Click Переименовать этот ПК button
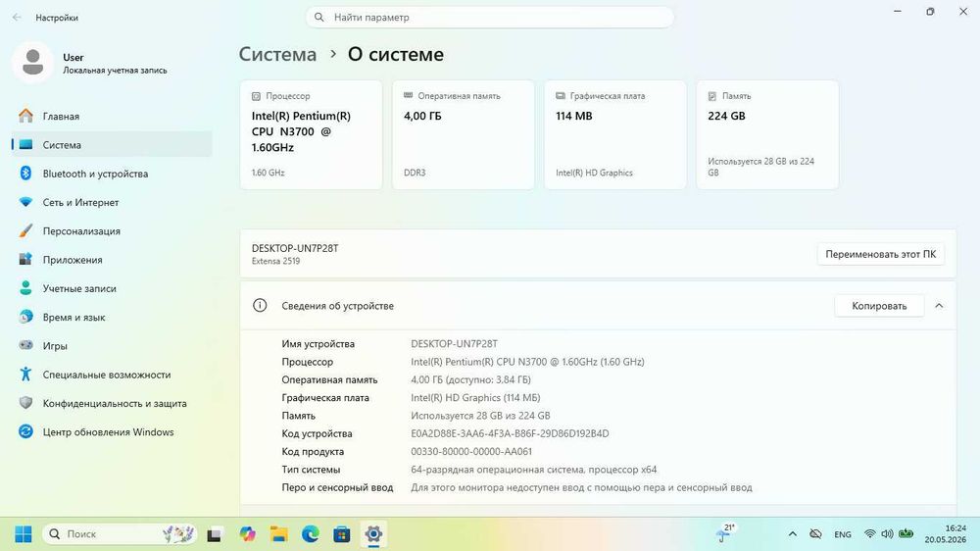 tap(881, 254)
